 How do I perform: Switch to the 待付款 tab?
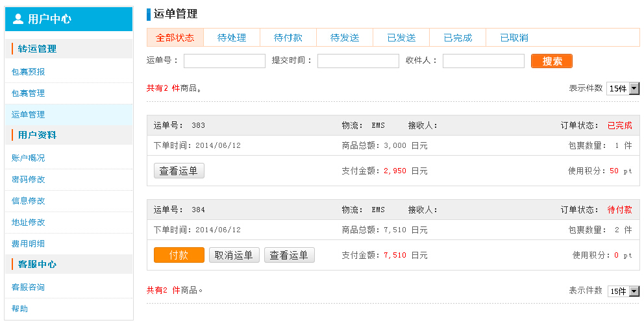(288, 38)
